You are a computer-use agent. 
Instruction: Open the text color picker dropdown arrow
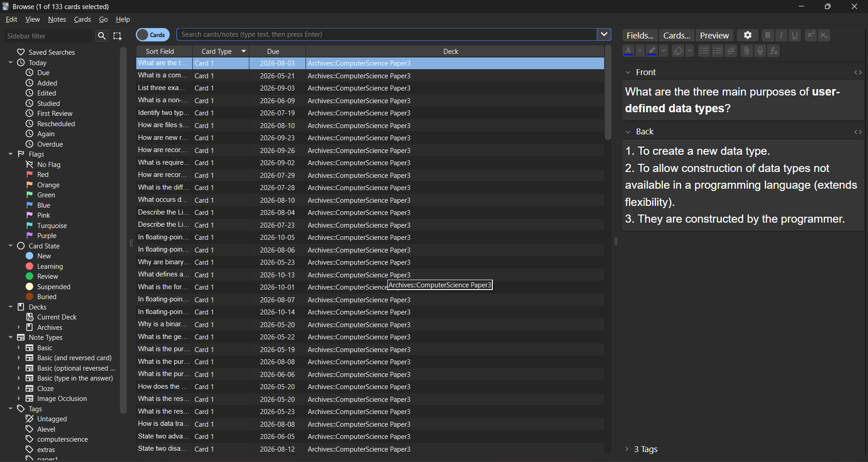click(x=640, y=51)
